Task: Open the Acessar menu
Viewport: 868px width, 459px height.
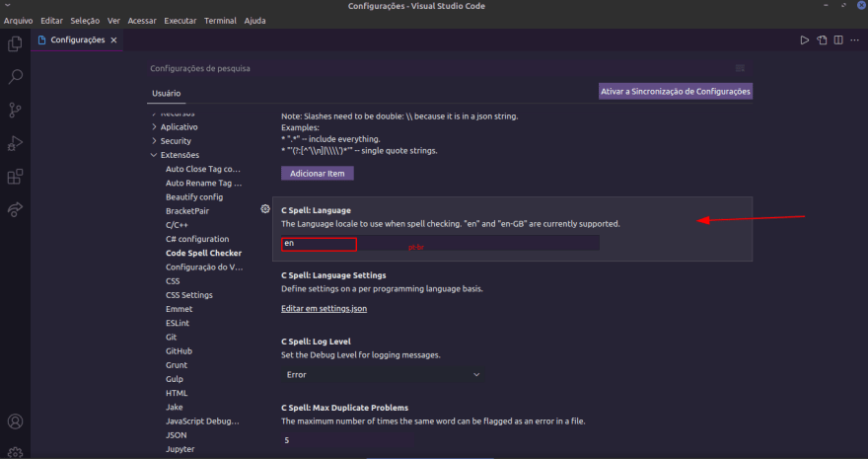Action: click(142, 21)
